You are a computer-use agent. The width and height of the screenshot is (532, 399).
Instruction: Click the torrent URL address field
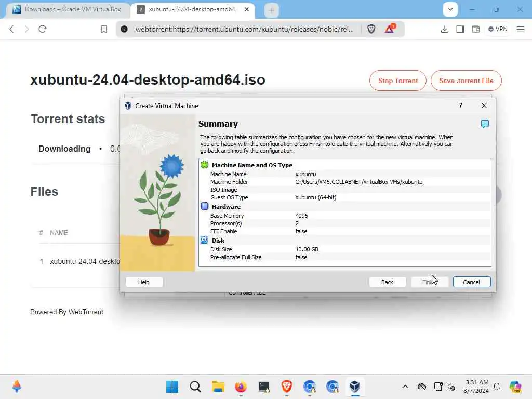(244, 29)
